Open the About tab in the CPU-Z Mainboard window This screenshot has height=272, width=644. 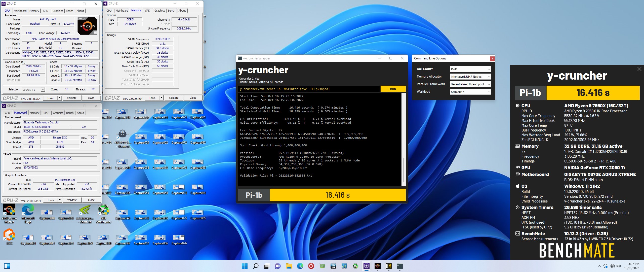pos(80,113)
